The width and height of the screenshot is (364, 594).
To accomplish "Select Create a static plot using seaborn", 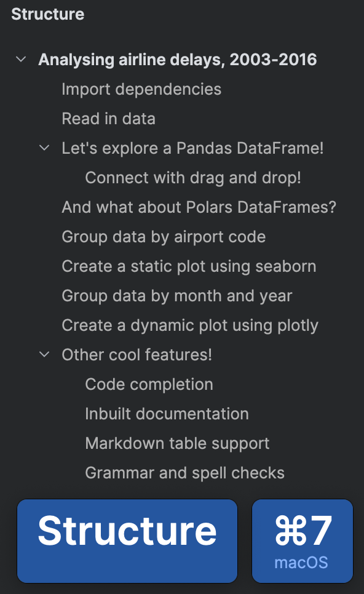I will [x=189, y=267].
